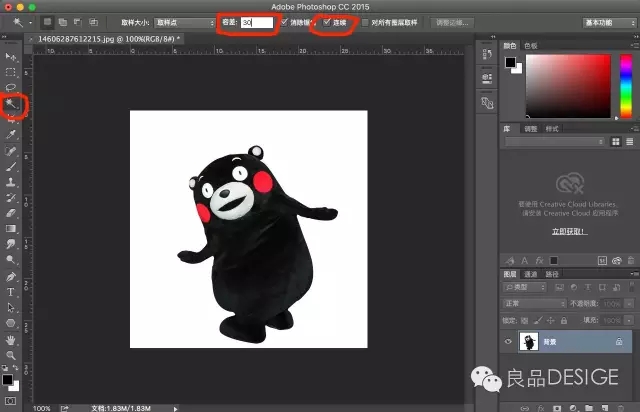The image size is (640, 412).
Task: Select the Eyedropper tool
Action: click(x=12, y=134)
